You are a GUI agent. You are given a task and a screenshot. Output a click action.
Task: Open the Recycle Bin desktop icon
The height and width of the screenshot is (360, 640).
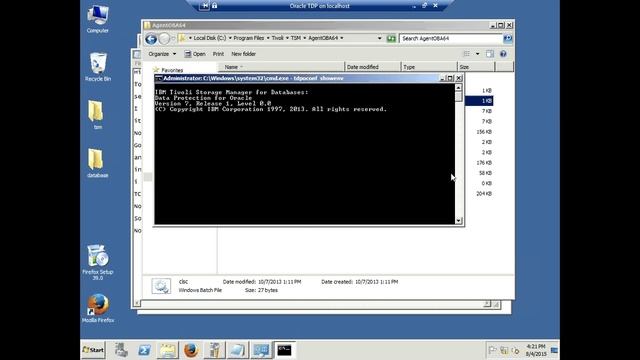[98, 67]
